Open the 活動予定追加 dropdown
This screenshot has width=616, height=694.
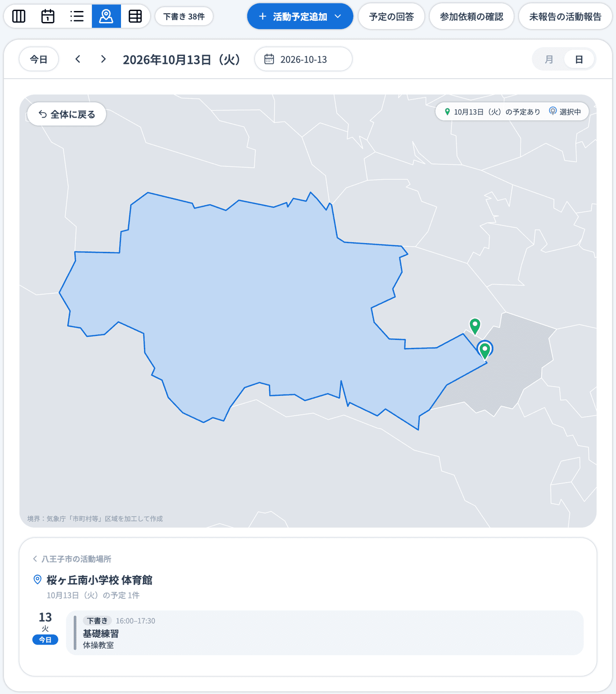click(300, 16)
